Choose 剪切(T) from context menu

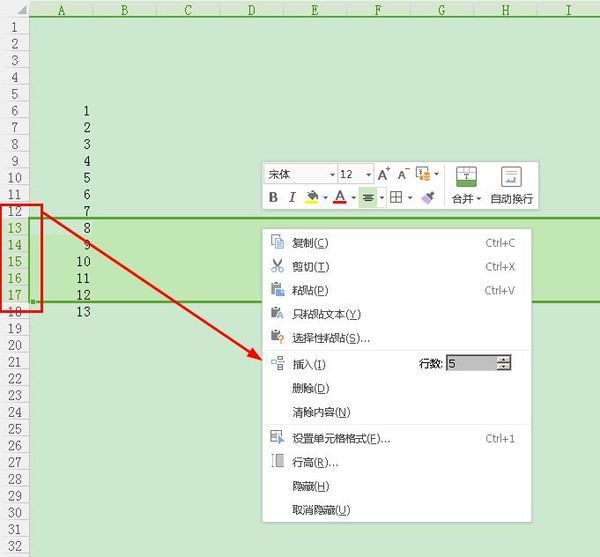(x=397, y=266)
